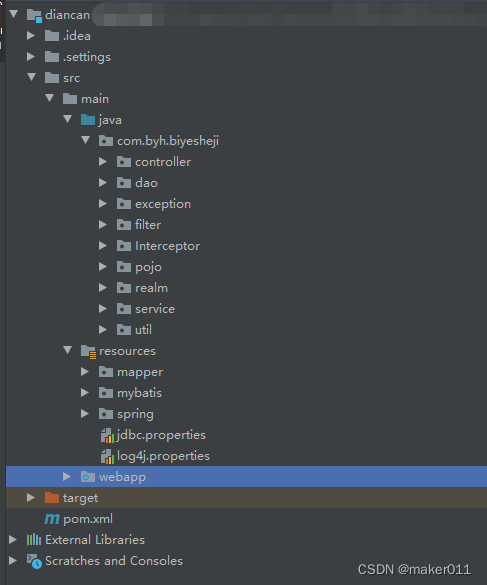Screen dimensions: 487x585
Task: Click the Maven pom.xml icon
Action: click(52, 519)
